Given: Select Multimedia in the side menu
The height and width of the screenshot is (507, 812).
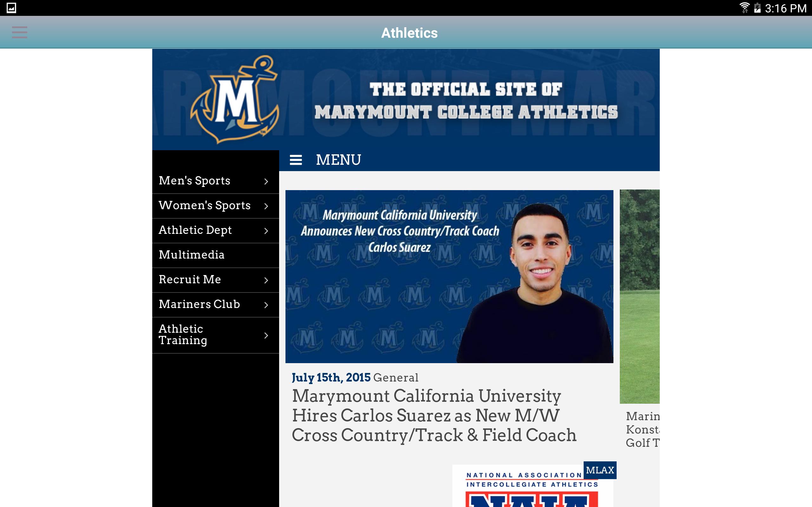Looking at the screenshot, I should point(215,255).
